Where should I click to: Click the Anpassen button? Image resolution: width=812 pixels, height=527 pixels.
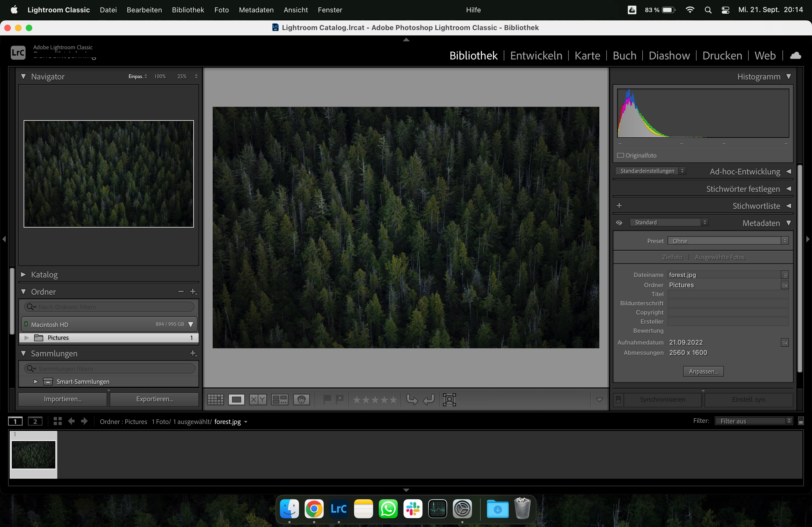pos(703,371)
